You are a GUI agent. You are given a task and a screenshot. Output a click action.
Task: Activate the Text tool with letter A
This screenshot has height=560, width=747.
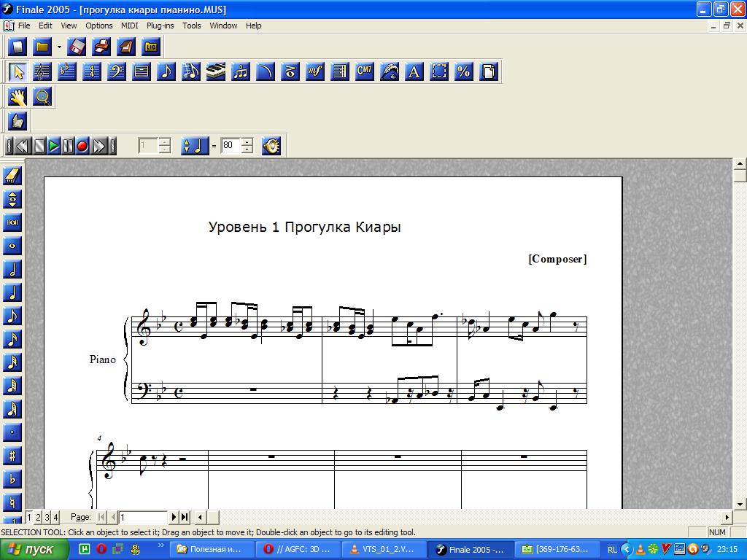pos(414,71)
